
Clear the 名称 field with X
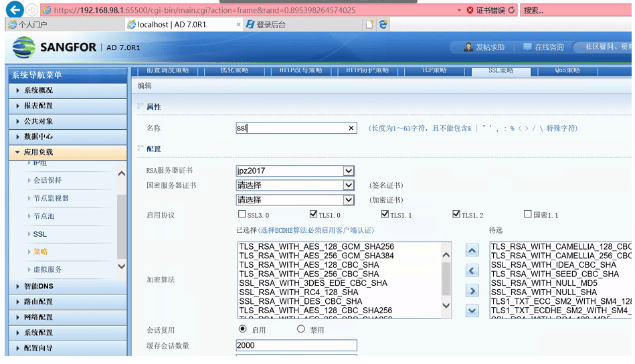pos(351,128)
